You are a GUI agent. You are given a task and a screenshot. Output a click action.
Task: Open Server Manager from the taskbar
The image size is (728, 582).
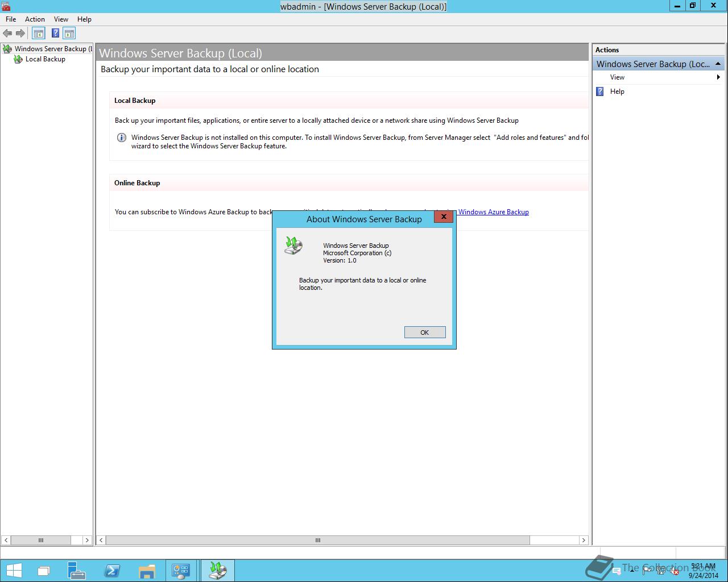point(77,571)
